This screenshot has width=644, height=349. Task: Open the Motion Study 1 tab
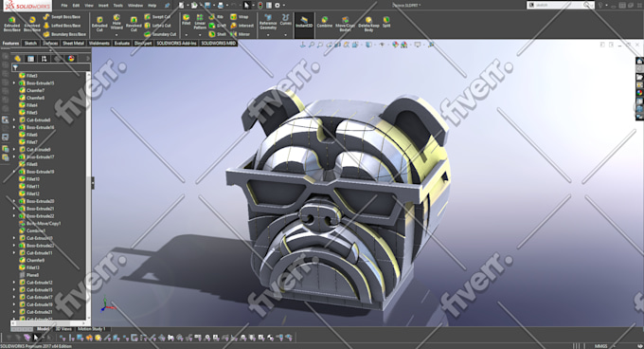pos(91,329)
